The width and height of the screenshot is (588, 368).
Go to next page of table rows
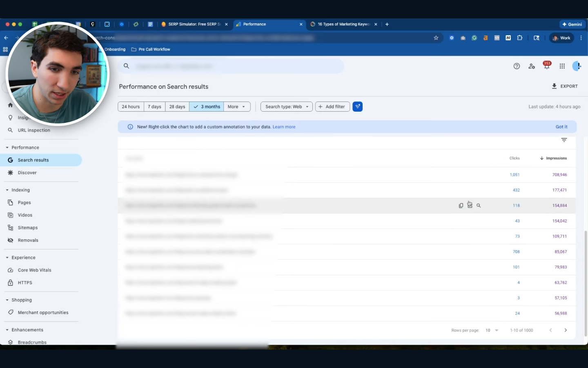(566, 330)
